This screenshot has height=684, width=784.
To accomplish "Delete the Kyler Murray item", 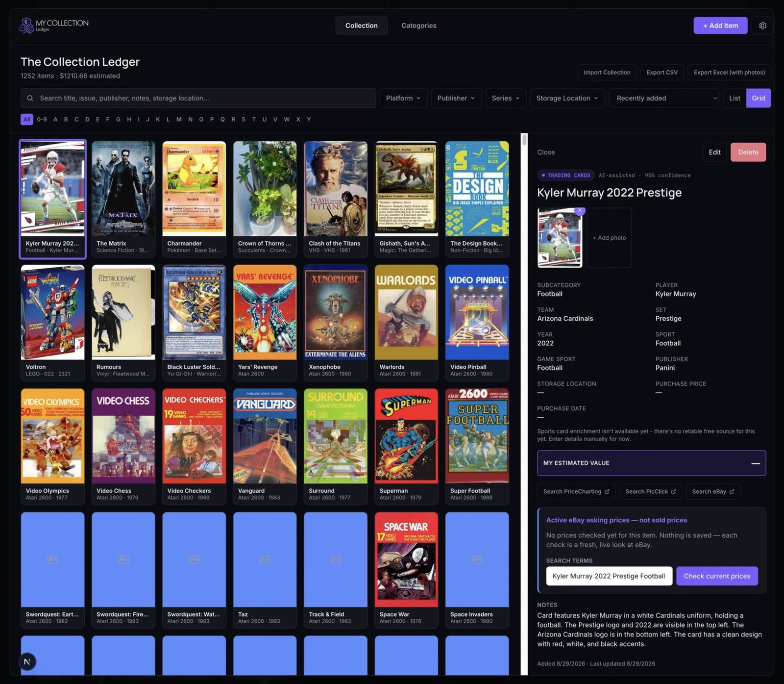I will pyautogui.click(x=748, y=152).
